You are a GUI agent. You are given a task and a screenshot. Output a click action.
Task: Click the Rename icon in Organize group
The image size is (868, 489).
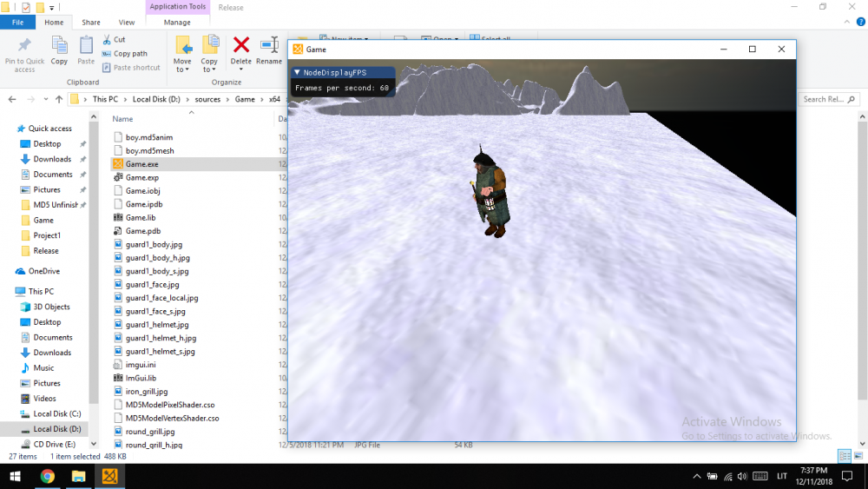point(269,50)
